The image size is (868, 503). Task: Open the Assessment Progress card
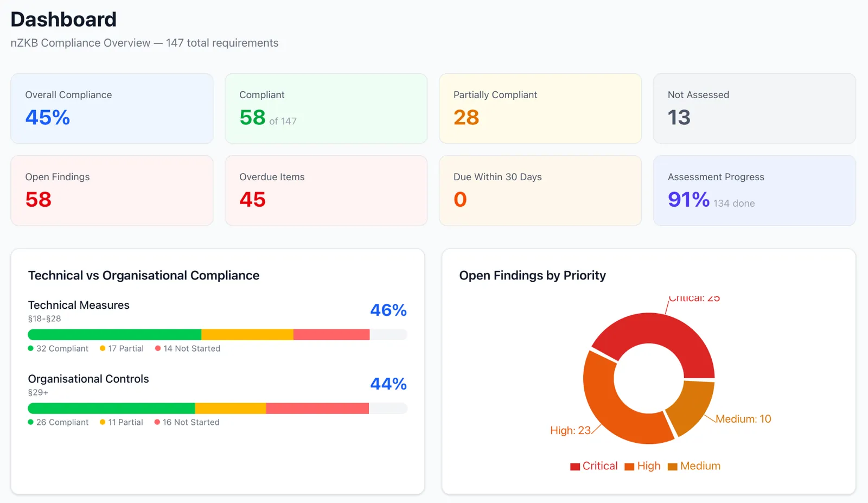755,190
